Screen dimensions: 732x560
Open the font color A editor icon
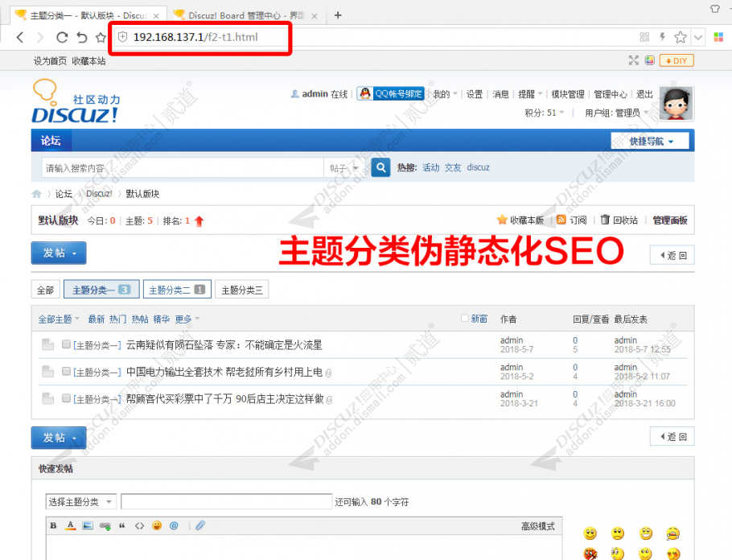point(71,526)
